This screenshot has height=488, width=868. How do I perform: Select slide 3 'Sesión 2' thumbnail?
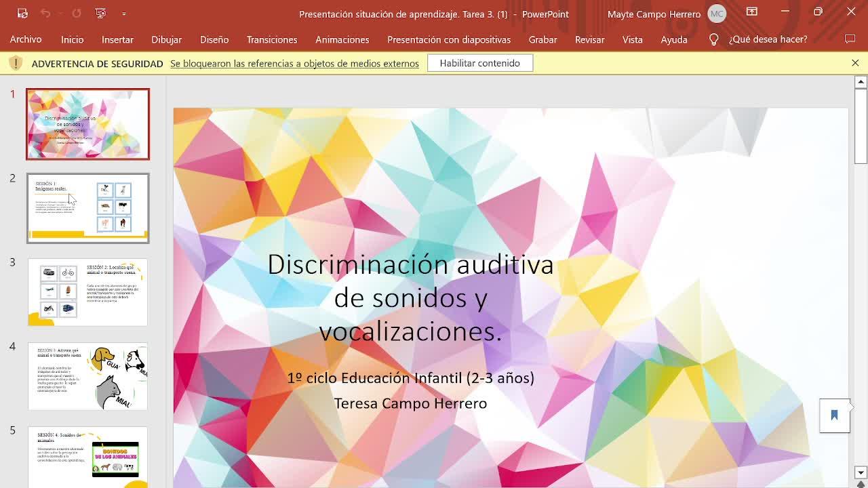click(87, 292)
